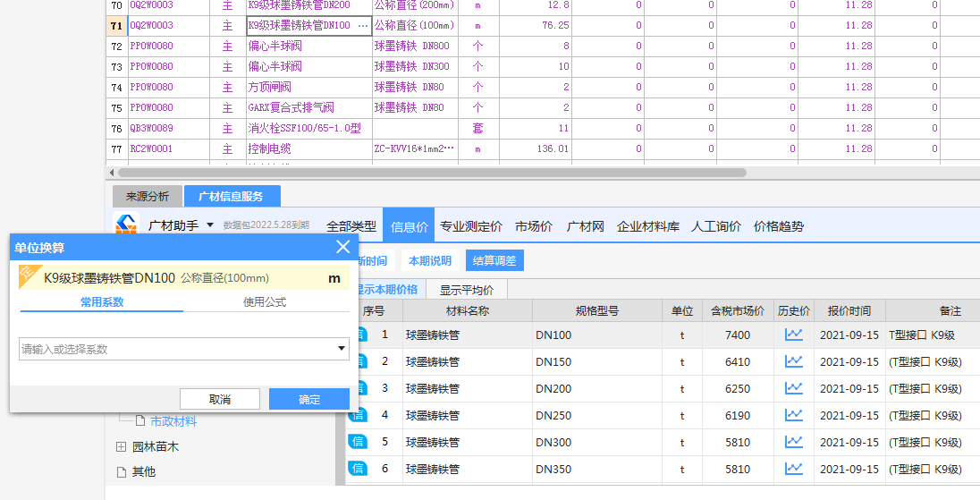Click price cell 6410 for DN150
The image size is (980, 500).
pyautogui.click(x=738, y=362)
